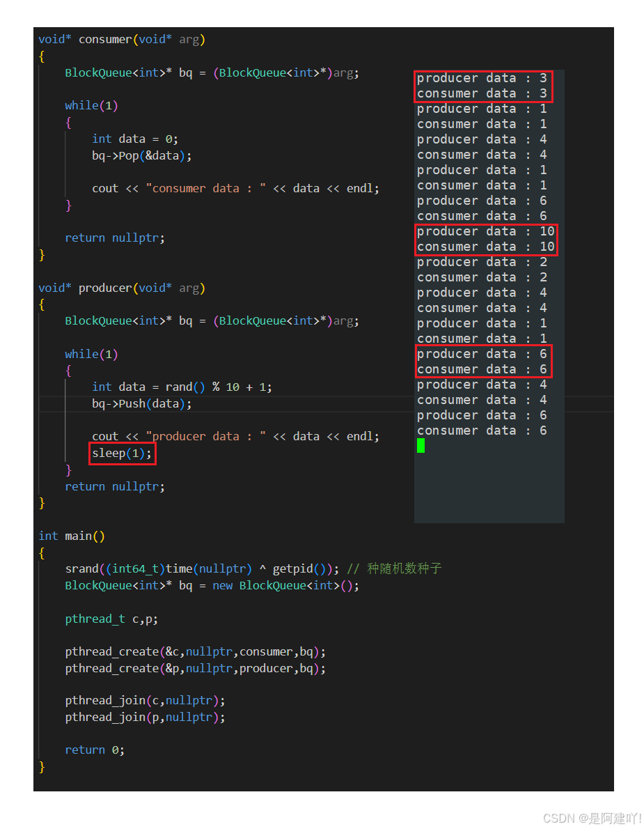This screenshot has height=829, width=644.
Task: Click the 'pthread_join(c,nullptr);' line
Action: point(145,701)
